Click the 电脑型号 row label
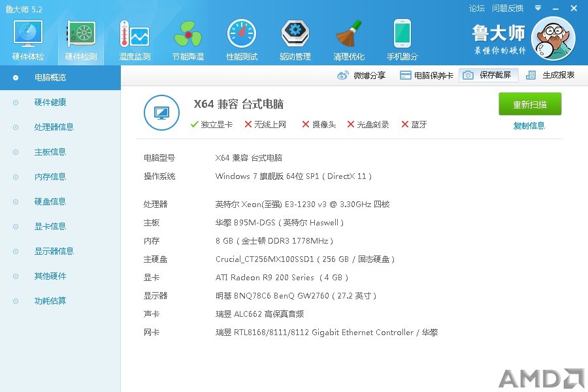The width and height of the screenshot is (588, 392). point(159,158)
